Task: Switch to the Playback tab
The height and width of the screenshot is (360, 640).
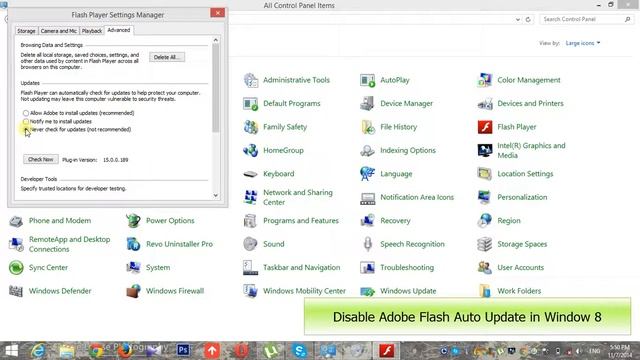Action: click(x=92, y=31)
